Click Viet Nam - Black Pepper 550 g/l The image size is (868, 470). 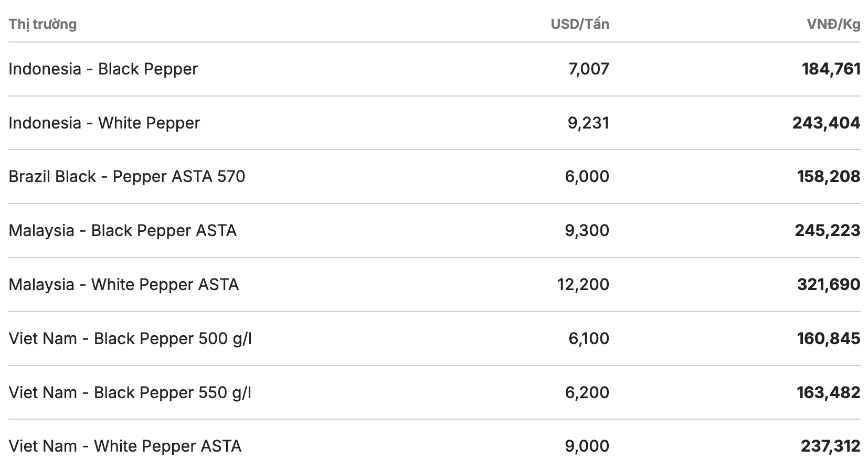(130, 393)
